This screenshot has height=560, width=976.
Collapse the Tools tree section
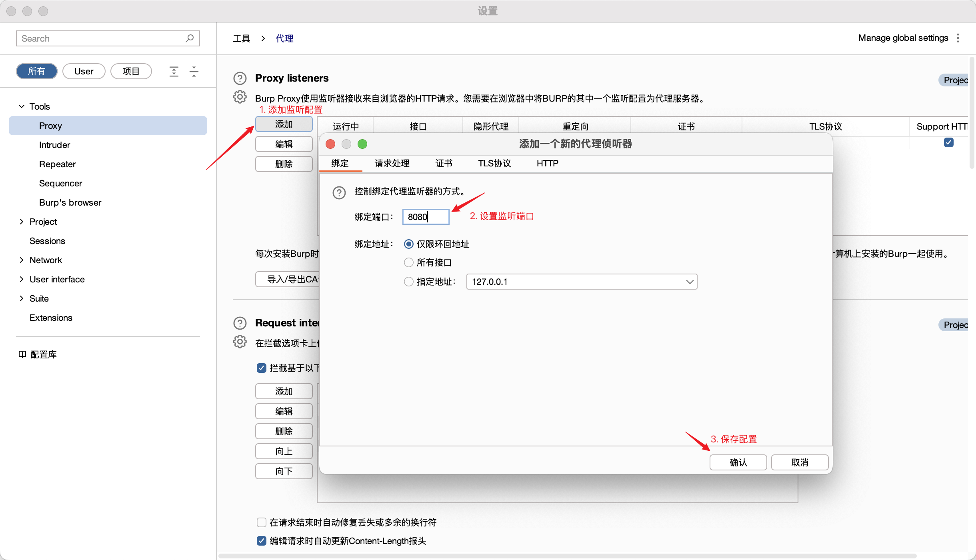coord(22,106)
